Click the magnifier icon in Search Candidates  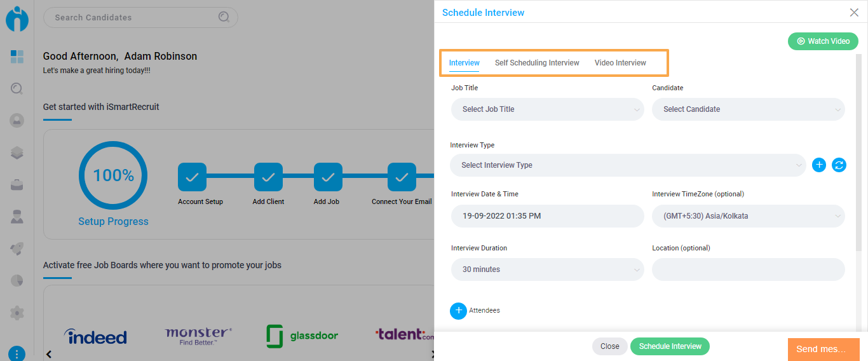[224, 17]
